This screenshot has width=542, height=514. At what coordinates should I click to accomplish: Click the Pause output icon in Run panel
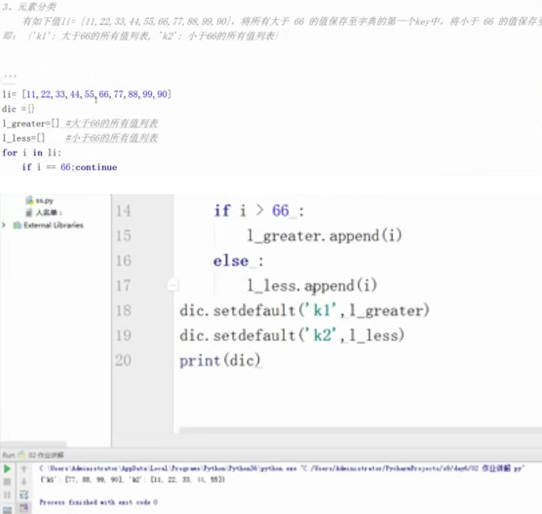7,495
